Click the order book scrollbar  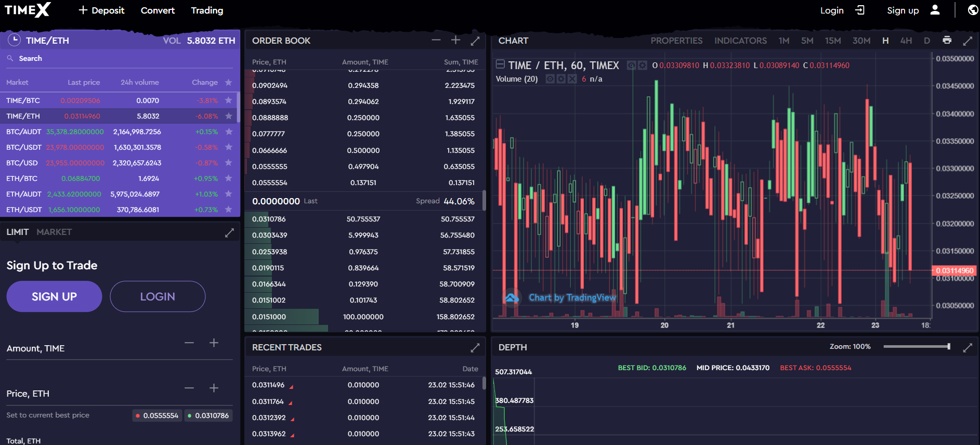484,200
